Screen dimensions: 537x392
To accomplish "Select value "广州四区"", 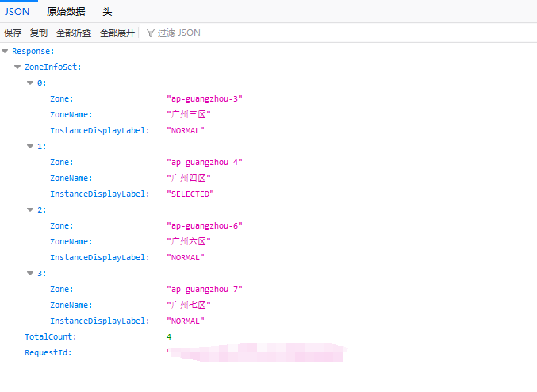I will click(x=189, y=178).
